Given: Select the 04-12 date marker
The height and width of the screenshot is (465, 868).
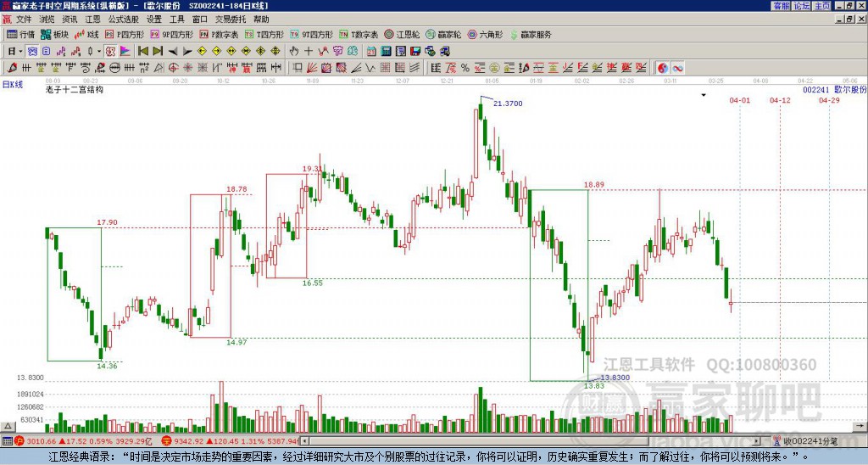Looking at the screenshot, I should click(780, 100).
